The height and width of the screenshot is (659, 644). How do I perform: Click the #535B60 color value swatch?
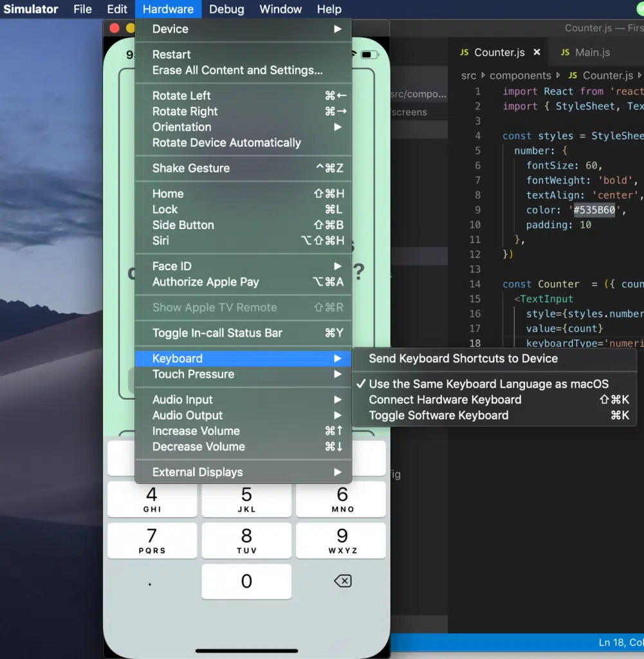click(x=594, y=210)
